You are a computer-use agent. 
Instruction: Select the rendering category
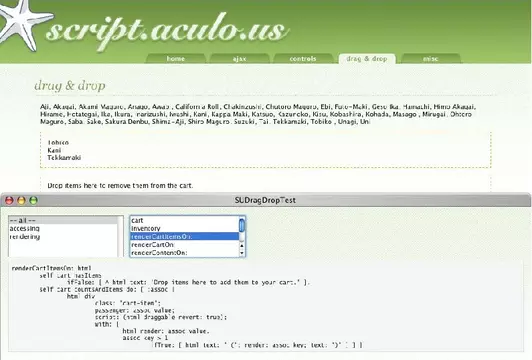[x=63, y=236]
